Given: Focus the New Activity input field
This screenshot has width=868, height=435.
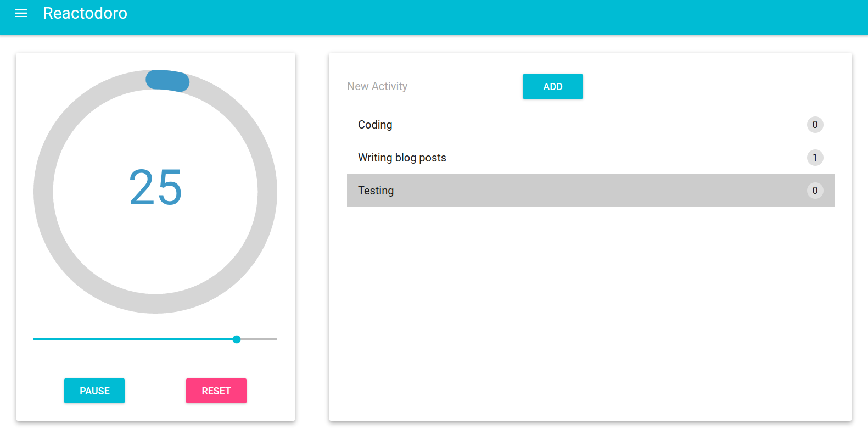Looking at the screenshot, I should 434,86.
